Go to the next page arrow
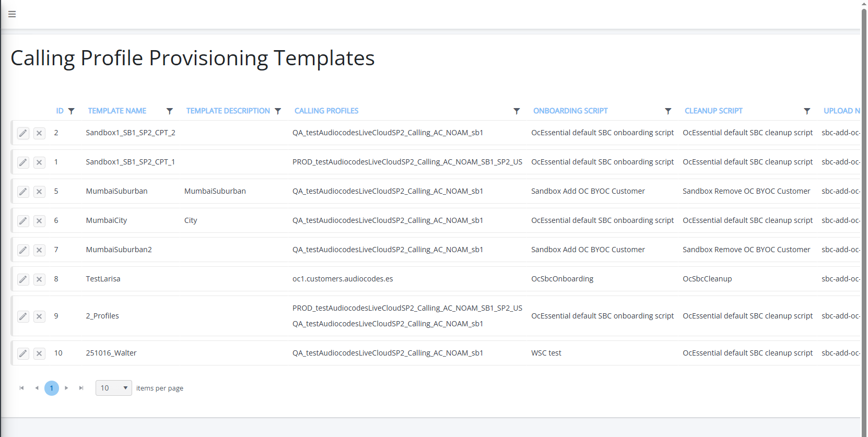The height and width of the screenshot is (437, 868). pos(66,388)
